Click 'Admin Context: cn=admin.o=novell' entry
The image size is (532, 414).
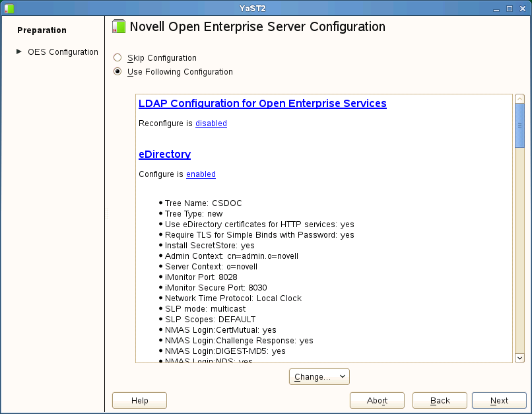232,256
